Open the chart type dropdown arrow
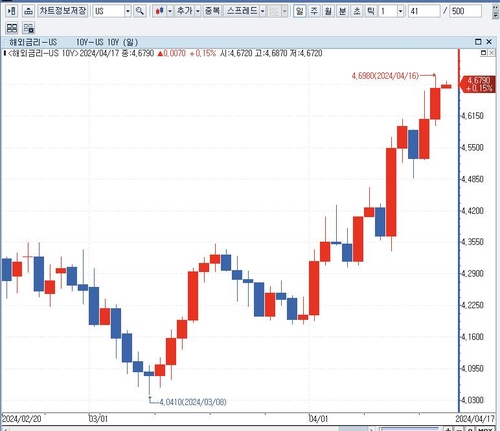This screenshot has height=431, width=500. pos(170,11)
